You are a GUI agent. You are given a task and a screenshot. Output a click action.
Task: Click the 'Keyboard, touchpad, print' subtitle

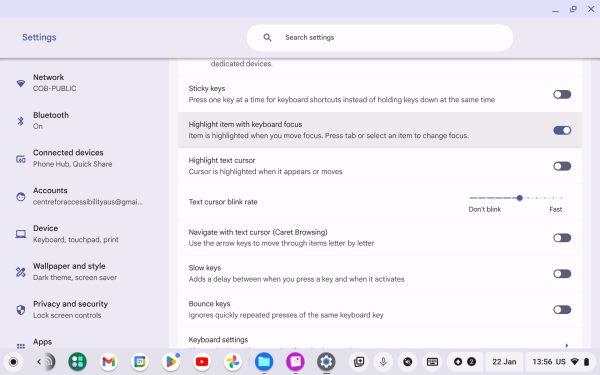point(75,240)
